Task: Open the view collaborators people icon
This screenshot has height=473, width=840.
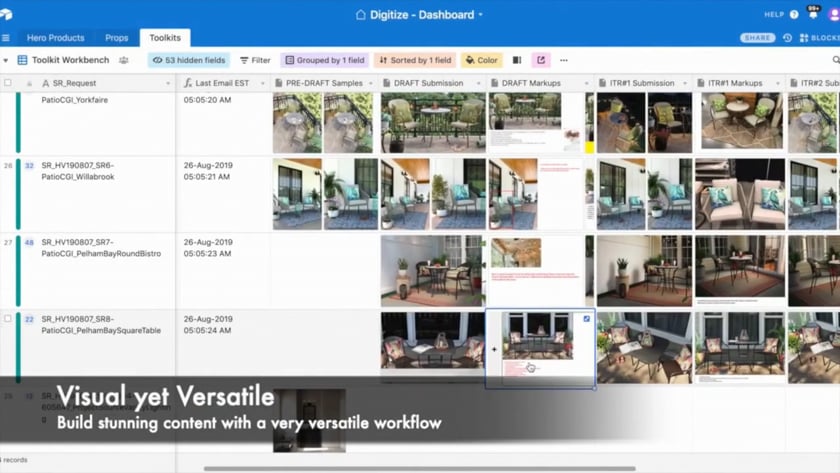Action: (x=124, y=61)
